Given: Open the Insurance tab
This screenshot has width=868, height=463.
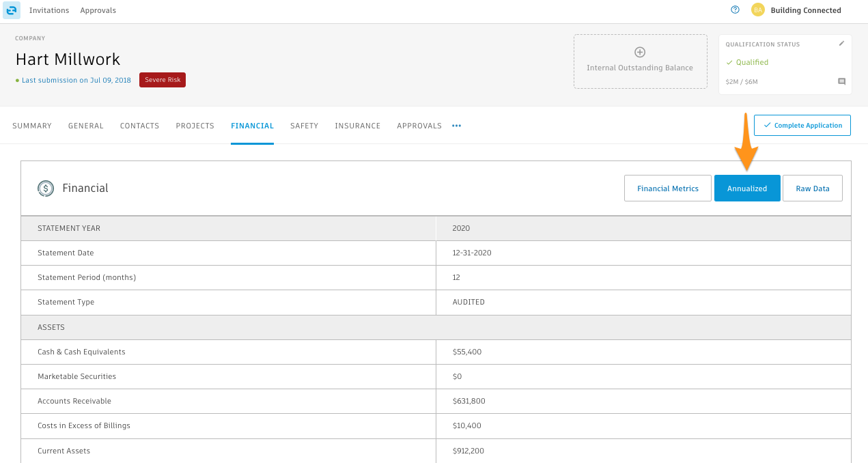Looking at the screenshot, I should [357, 126].
